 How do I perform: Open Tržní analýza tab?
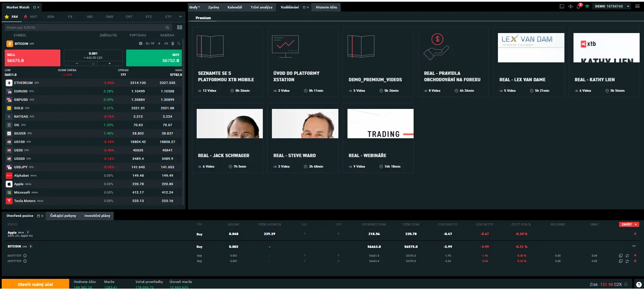point(261,7)
